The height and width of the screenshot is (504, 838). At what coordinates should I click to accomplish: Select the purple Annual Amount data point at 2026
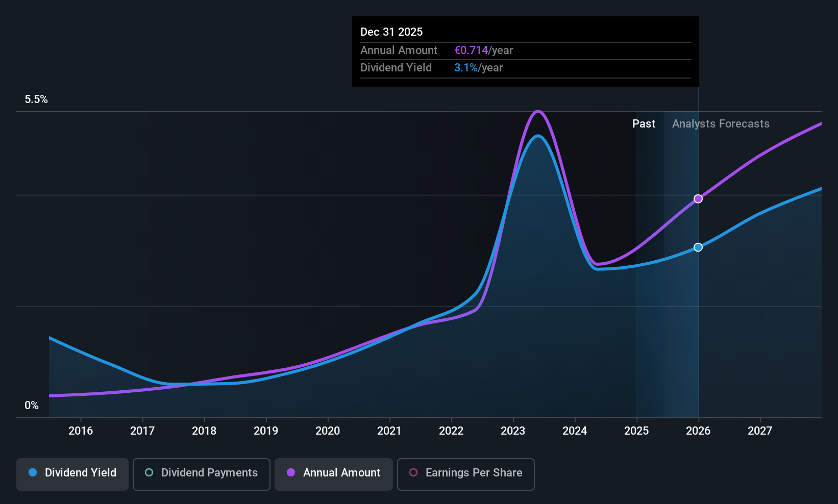click(x=698, y=199)
